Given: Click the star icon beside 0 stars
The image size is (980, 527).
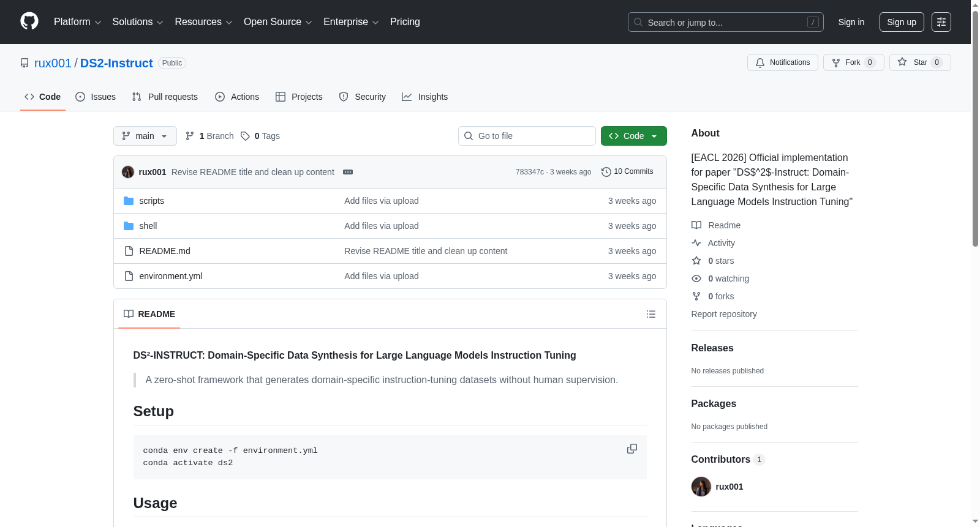Looking at the screenshot, I should click(x=696, y=261).
